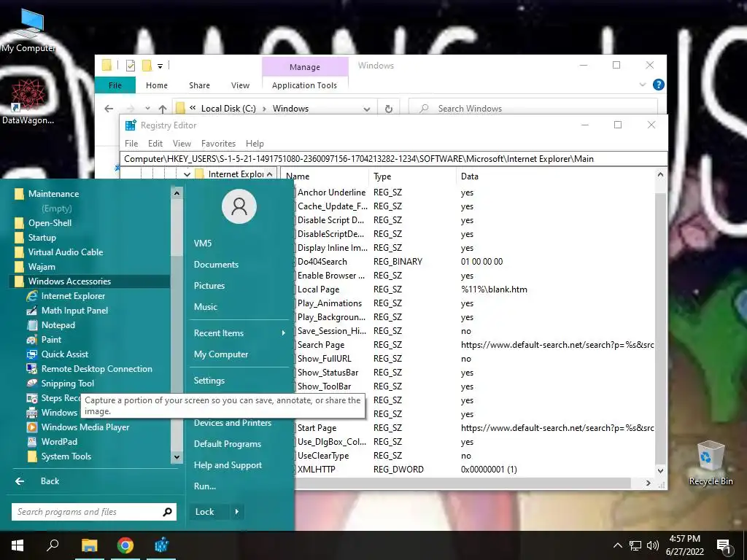
Task: Open the Recycle Bin
Action: click(x=711, y=463)
